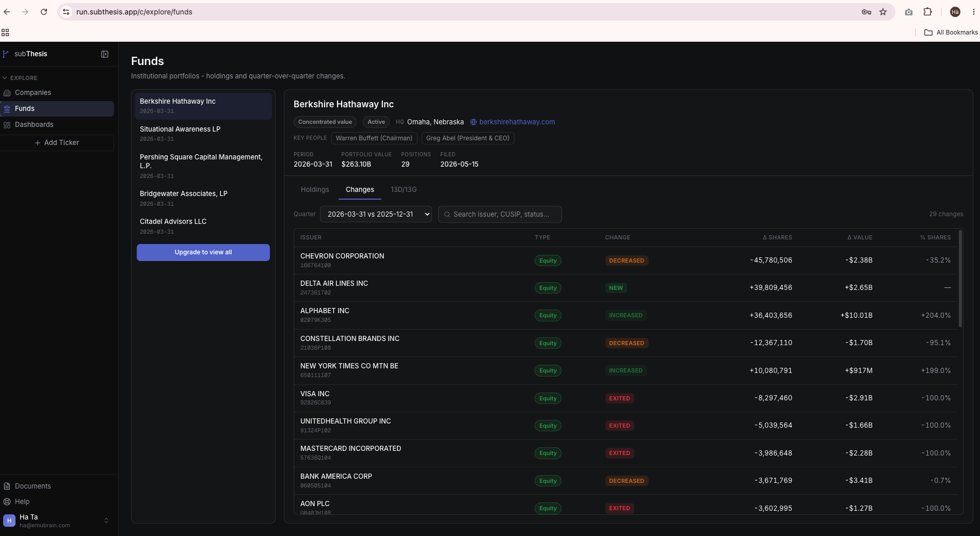The width and height of the screenshot is (980, 536).
Task: Click ALPHABET INC issuer
Action: [325, 311]
